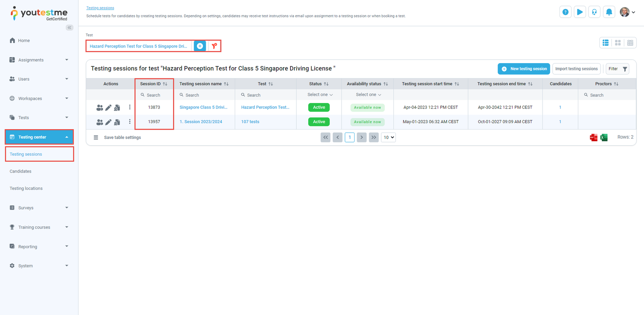Screen dimensions: 644x315
Task: Open Availability status filter dropdown
Action: (368, 95)
